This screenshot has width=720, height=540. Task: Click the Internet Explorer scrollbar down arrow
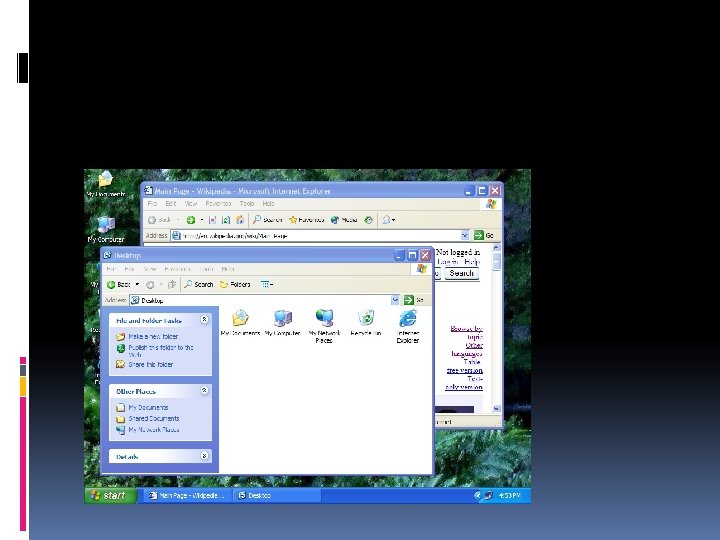coord(496,409)
